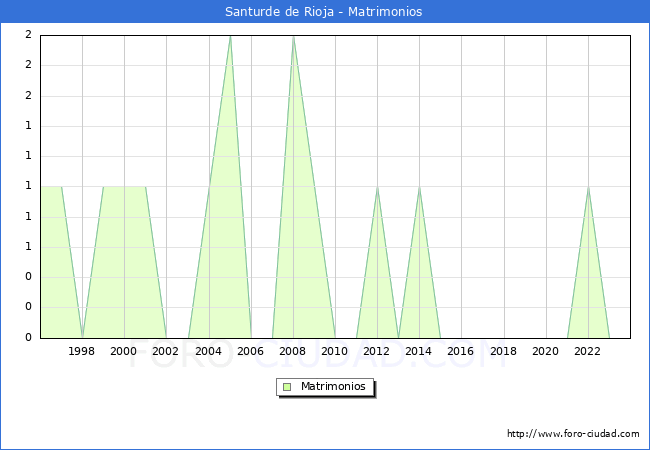The image size is (650, 450).
Task: Click the 2008 peak data point
Action: (x=293, y=36)
